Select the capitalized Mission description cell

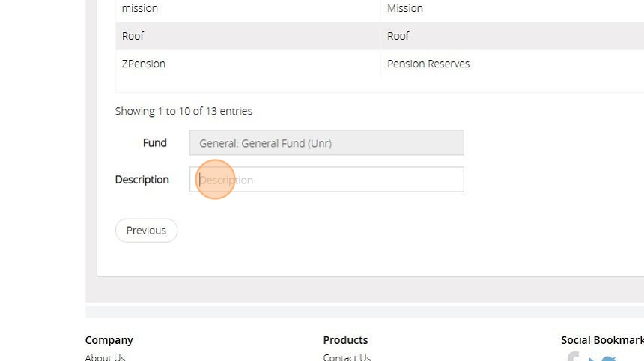pyautogui.click(x=405, y=8)
